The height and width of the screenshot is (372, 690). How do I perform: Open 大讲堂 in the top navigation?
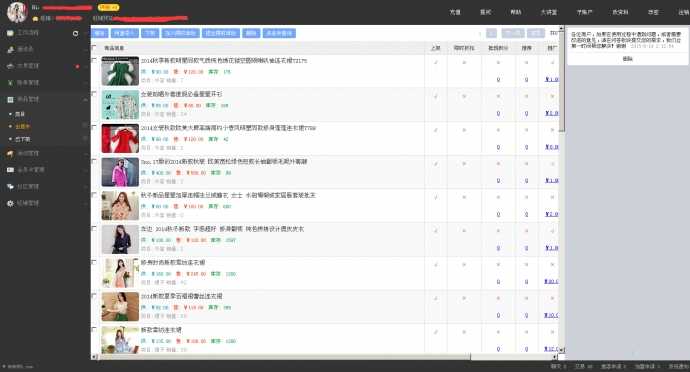549,12
